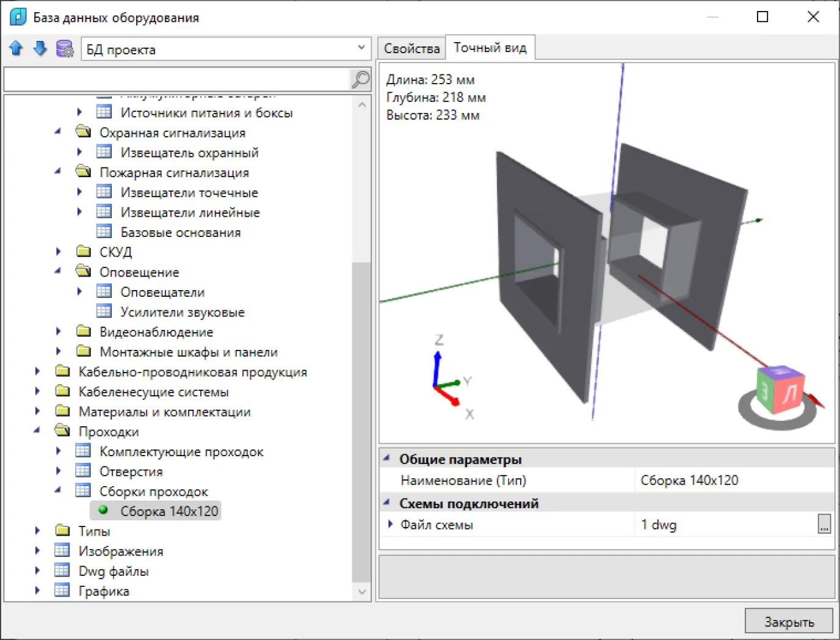Viewport: 840px width, 640px height.
Task: Collapse the Проходки folder
Action: click(x=37, y=431)
